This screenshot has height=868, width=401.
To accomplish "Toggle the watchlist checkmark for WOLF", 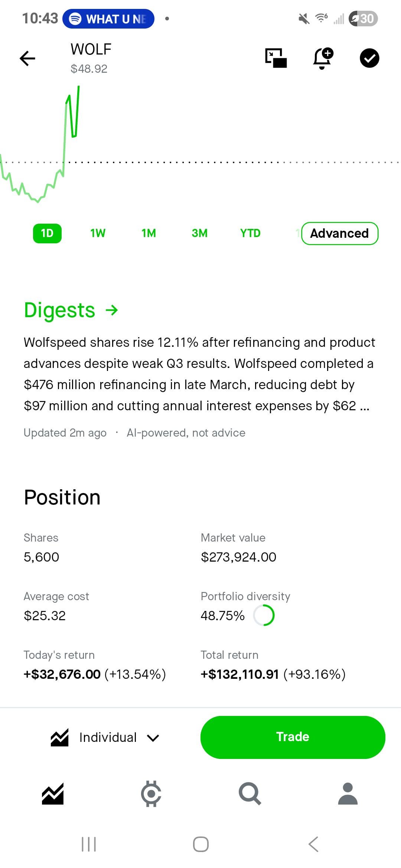I will (x=369, y=58).
